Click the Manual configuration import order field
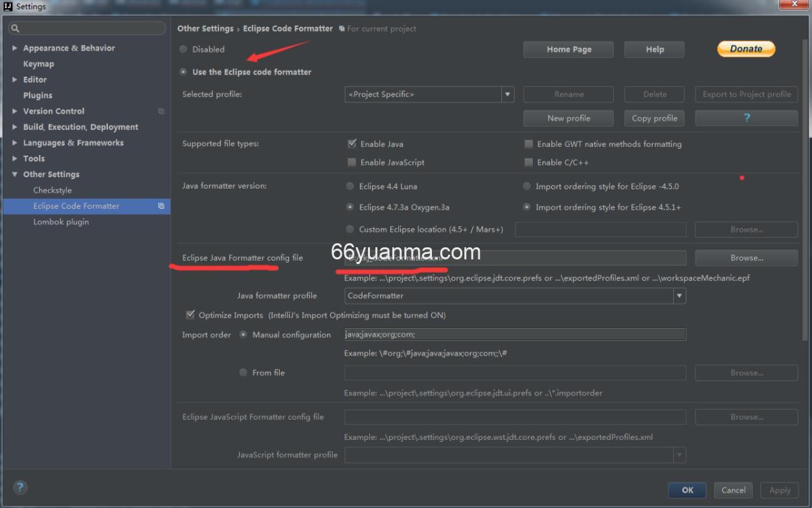Image resolution: width=812 pixels, height=508 pixels. point(515,334)
